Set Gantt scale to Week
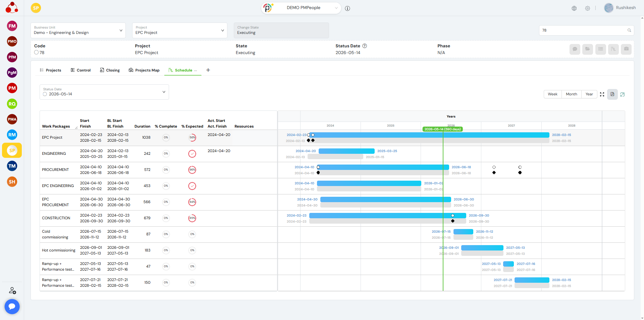The image size is (644, 320). pyautogui.click(x=552, y=94)
